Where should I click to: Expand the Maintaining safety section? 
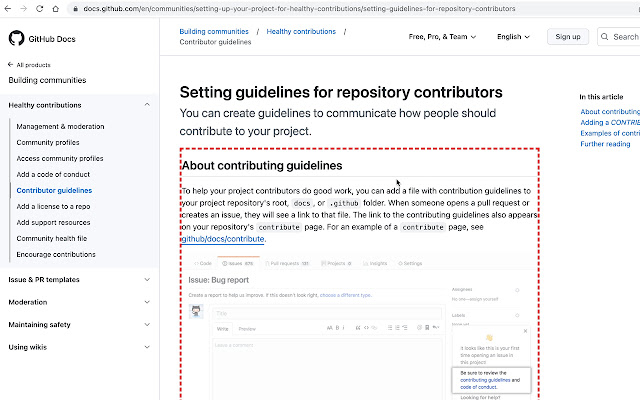click(x=147, y=324)
